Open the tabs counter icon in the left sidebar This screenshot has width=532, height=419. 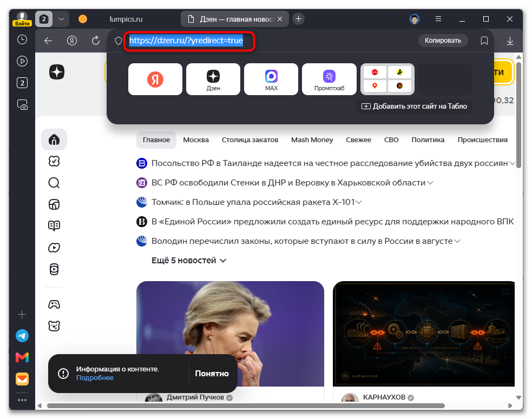pyautogui.click(x=22, y=83)
